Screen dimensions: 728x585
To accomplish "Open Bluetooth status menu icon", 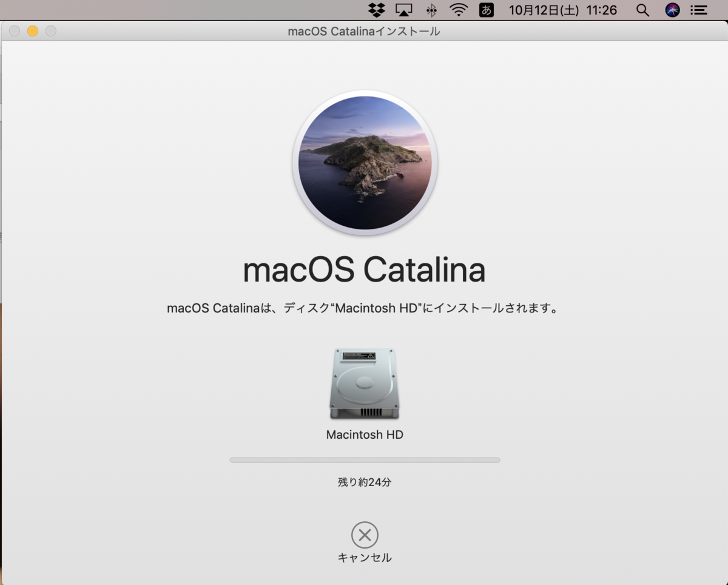I will click(x=431, y=10).
